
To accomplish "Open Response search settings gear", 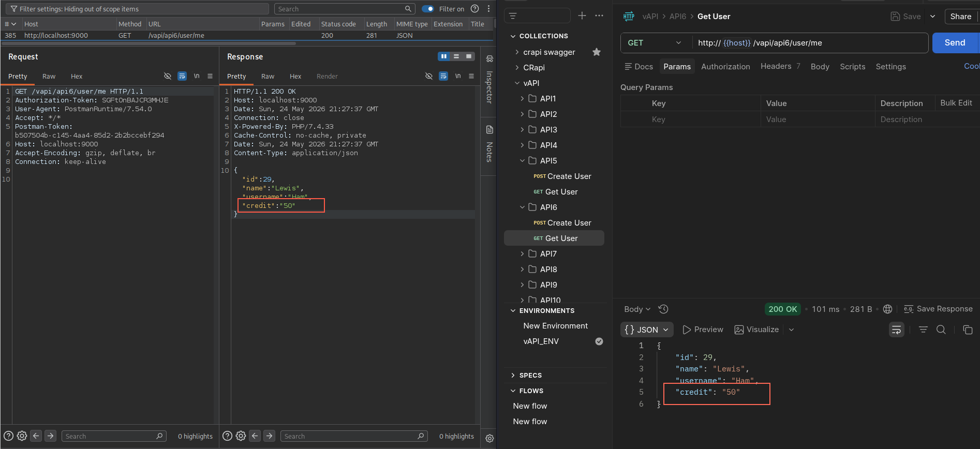I will 241,436.
